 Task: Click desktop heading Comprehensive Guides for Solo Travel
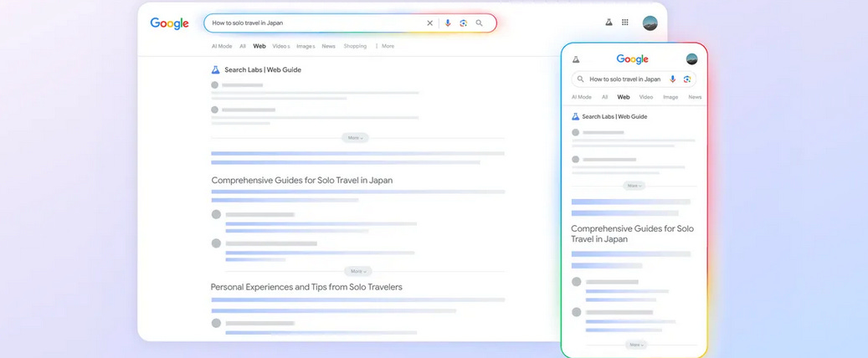[x=301, y=181]
